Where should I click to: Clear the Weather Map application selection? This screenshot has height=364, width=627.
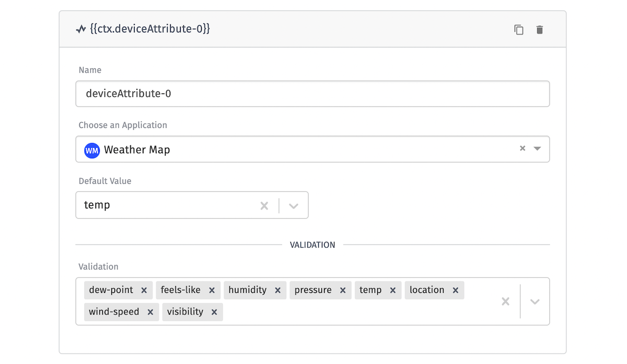pyautogui.click(x=522, y=149)
